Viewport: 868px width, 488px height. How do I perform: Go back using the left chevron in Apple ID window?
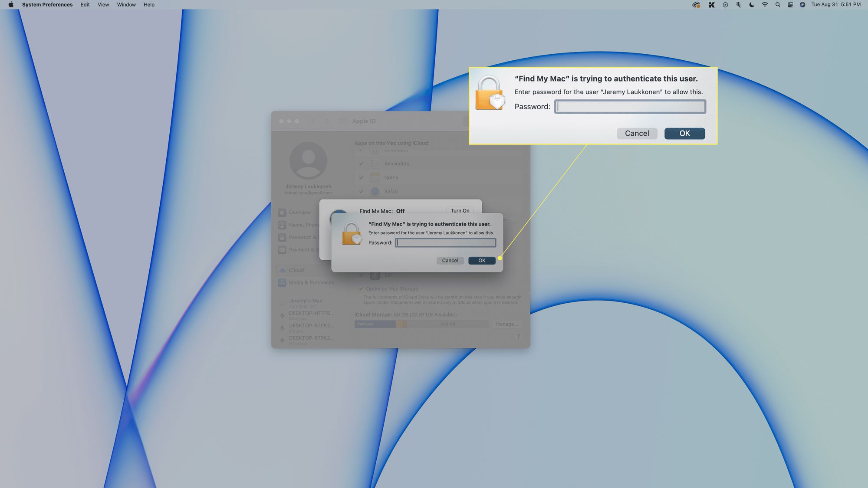click(313, 121)
